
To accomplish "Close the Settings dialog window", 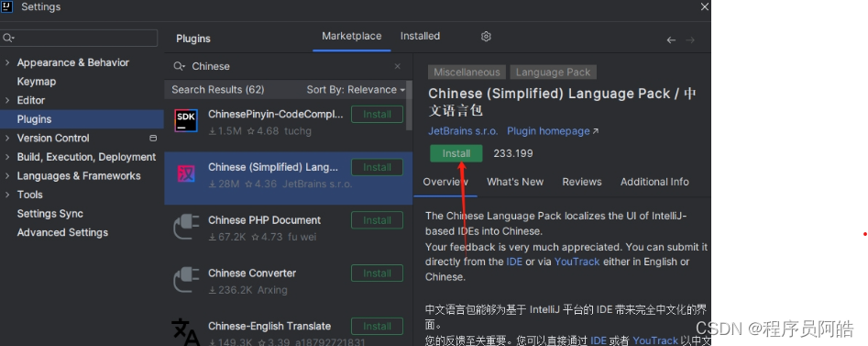I will tap(704, 7).
